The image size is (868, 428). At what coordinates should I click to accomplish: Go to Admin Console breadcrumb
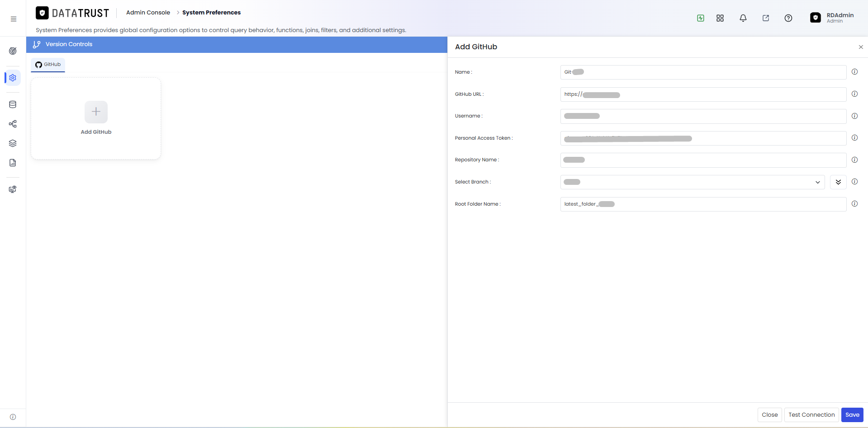pos(148,12)
